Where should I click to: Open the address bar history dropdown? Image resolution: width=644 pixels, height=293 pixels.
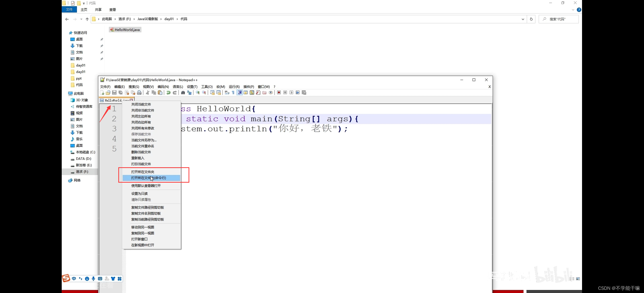523,19
